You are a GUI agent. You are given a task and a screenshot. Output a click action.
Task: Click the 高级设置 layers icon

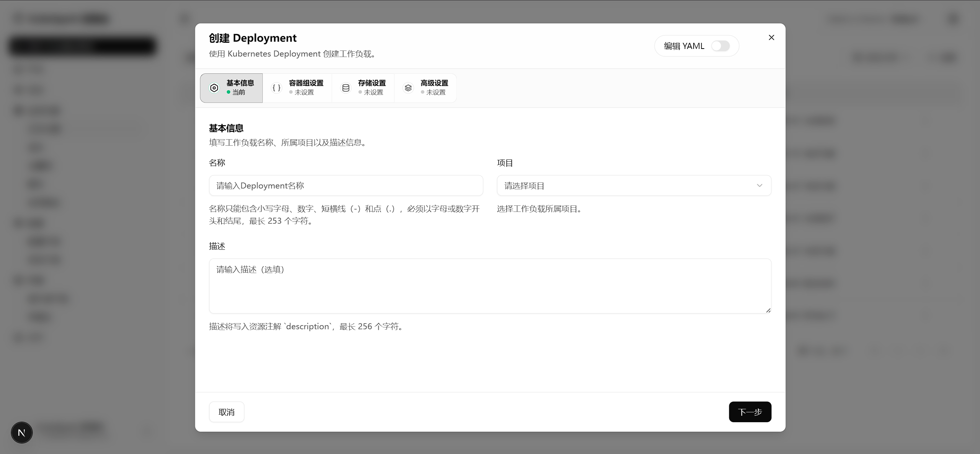(x=408, y=88)
